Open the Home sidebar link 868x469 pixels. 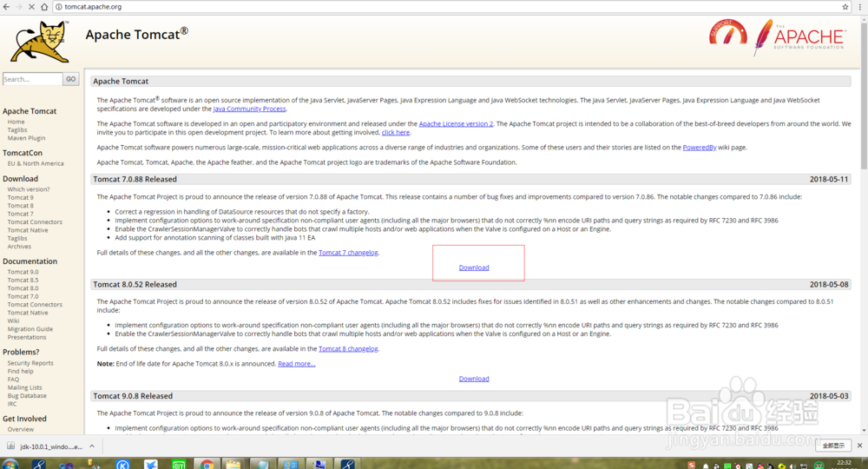(16, 122)
